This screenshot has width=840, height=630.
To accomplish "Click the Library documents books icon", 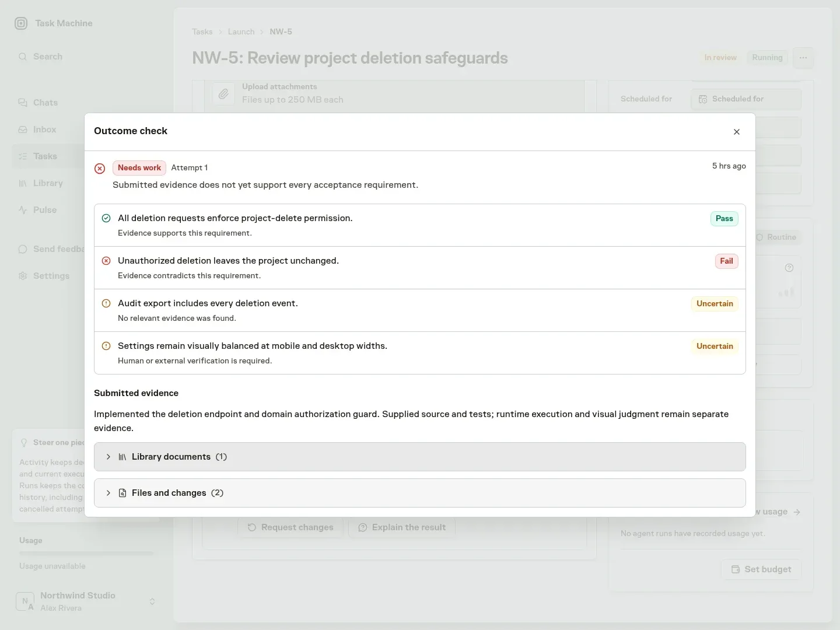I will (123, 457).
